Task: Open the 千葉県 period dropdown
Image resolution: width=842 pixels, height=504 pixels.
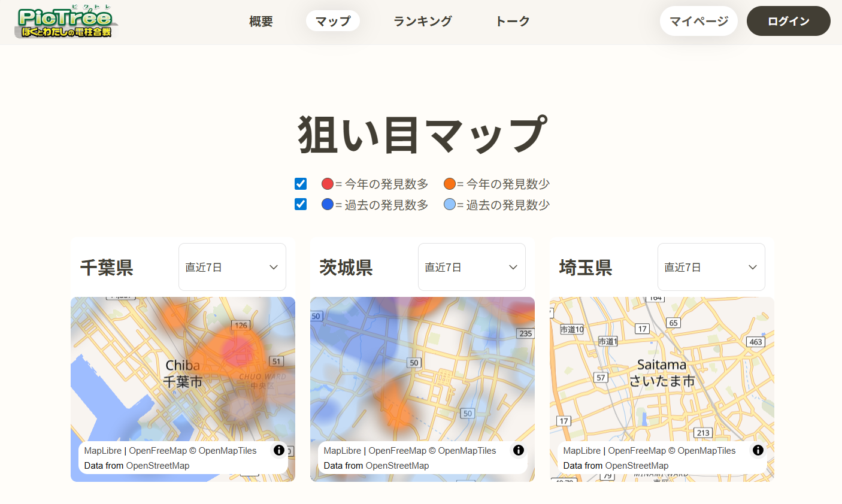Action: [232, 267]
